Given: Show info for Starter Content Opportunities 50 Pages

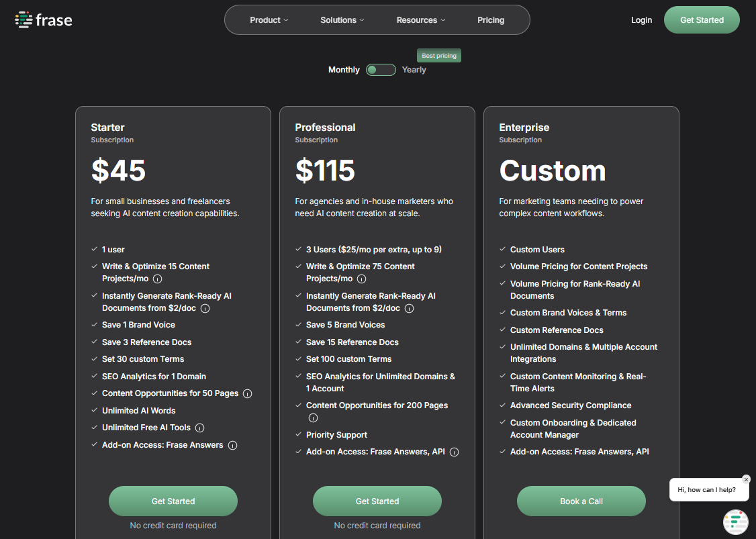Looking at the screenshot, I should [x=247, y=394].
